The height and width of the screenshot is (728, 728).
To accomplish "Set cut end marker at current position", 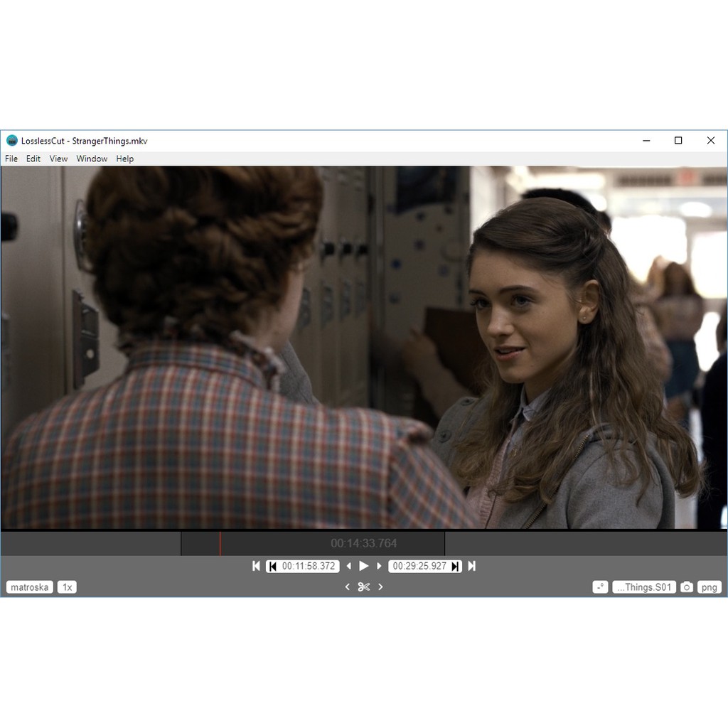I will tap(455, 566).
